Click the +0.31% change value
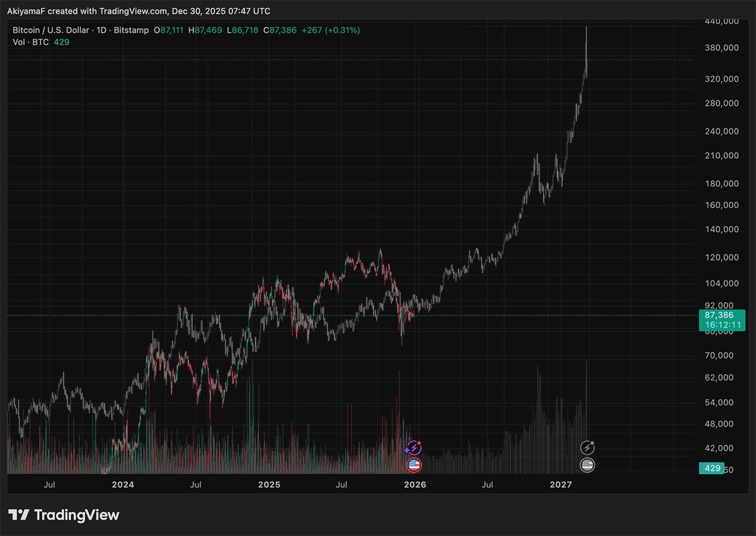756x536 pixels. (341, 30)
